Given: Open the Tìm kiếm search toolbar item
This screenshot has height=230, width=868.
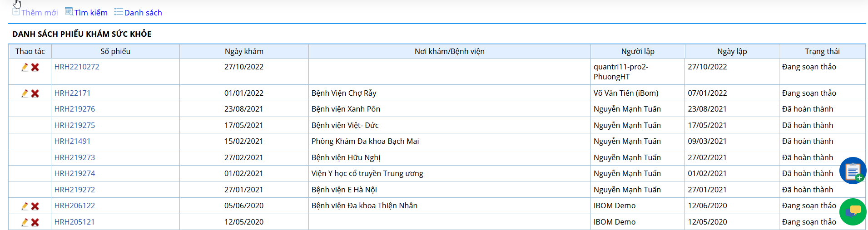Looking at the screenshot, I should point(86,12).
